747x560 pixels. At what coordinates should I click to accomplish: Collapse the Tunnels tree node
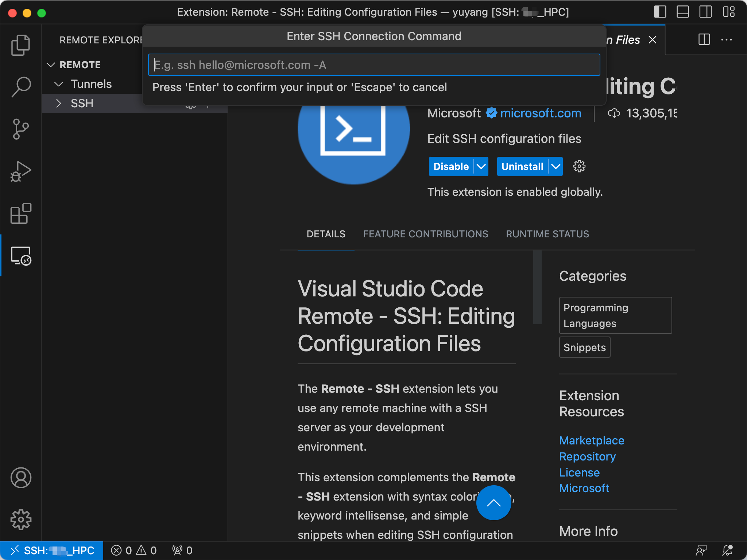pyautogui.click(x=59, y=84)
